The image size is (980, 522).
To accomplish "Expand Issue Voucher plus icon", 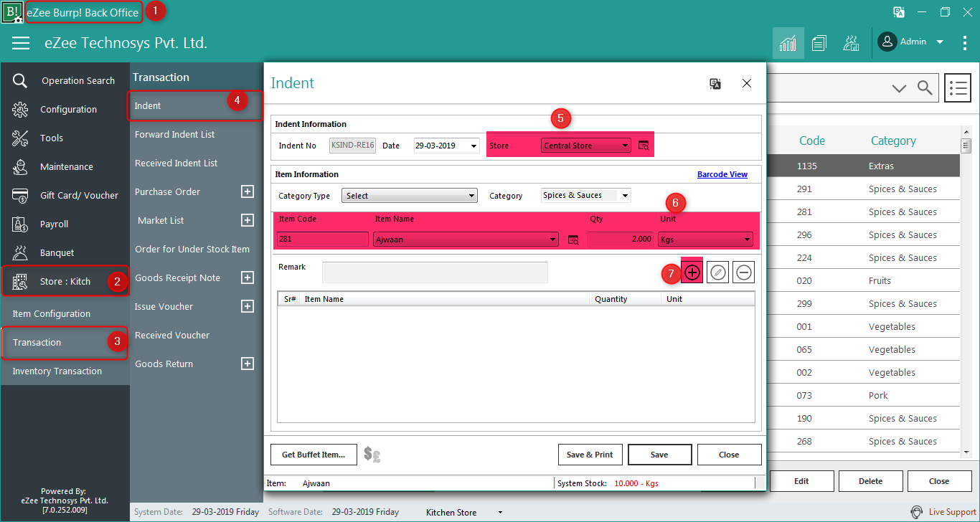I will pos(248,306).
